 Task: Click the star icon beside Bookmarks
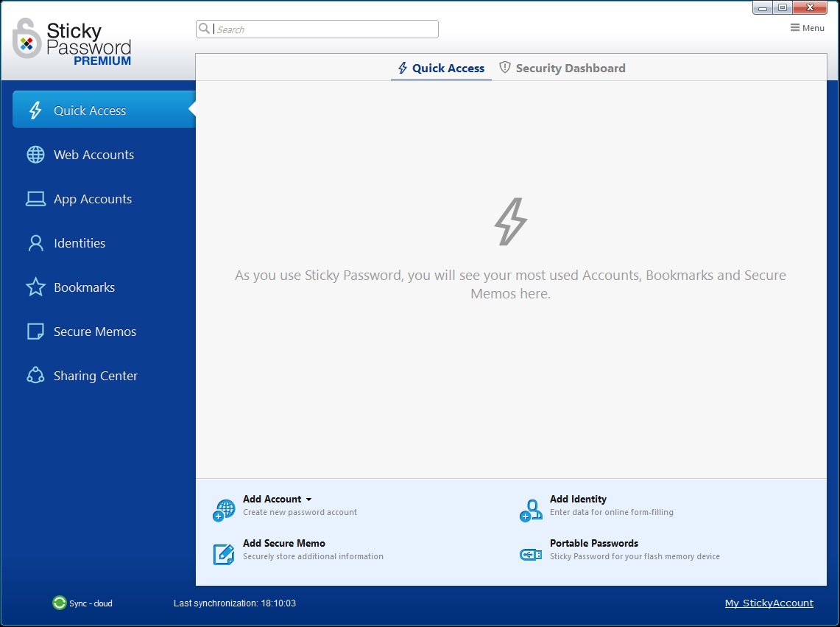pyautogui.click(x=35, y=287)
